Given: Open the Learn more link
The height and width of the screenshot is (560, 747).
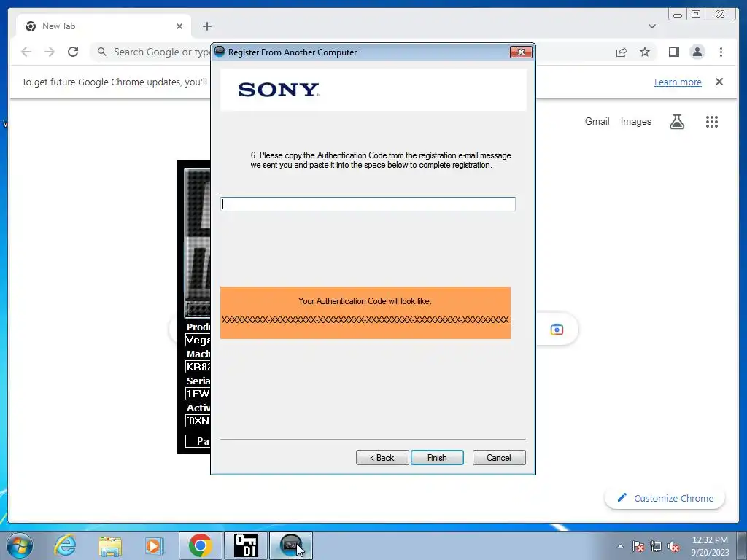Looking at the screenshot, I should [x=678, y=82].
